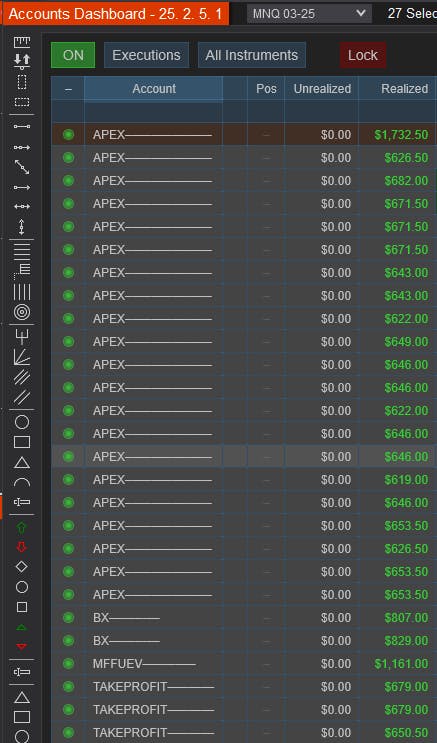
Task: Sort by the Account column header
Action: coord(154,89)
